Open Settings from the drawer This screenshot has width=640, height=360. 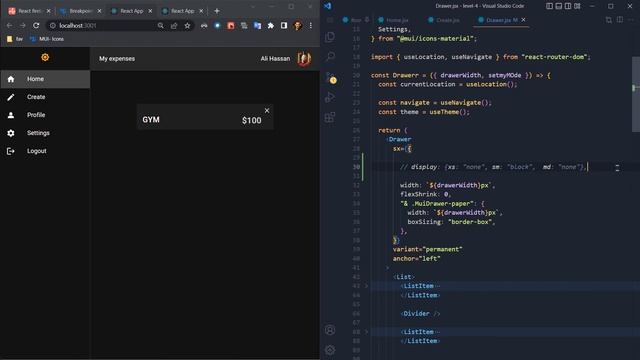tap(45, 133)
